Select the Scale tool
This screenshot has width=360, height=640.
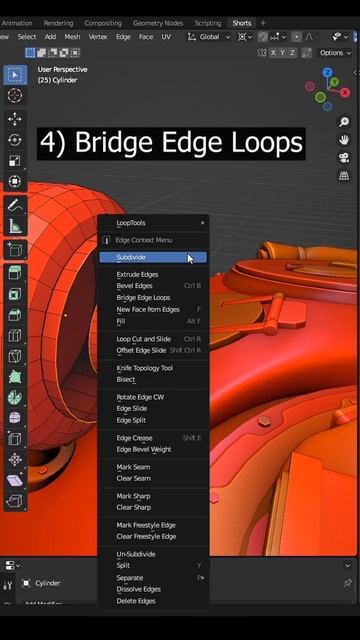point(15,161)
